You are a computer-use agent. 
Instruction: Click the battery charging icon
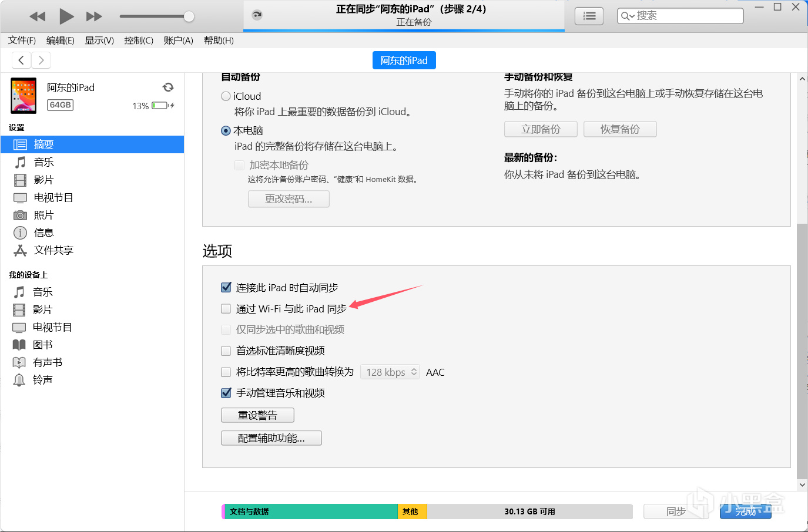pyautogui.click(x=163, y=106)
